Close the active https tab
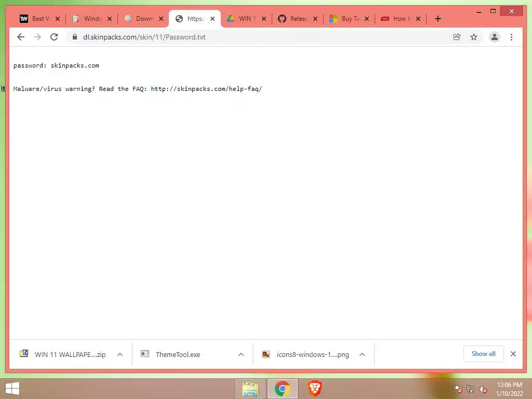 point(212,19)
